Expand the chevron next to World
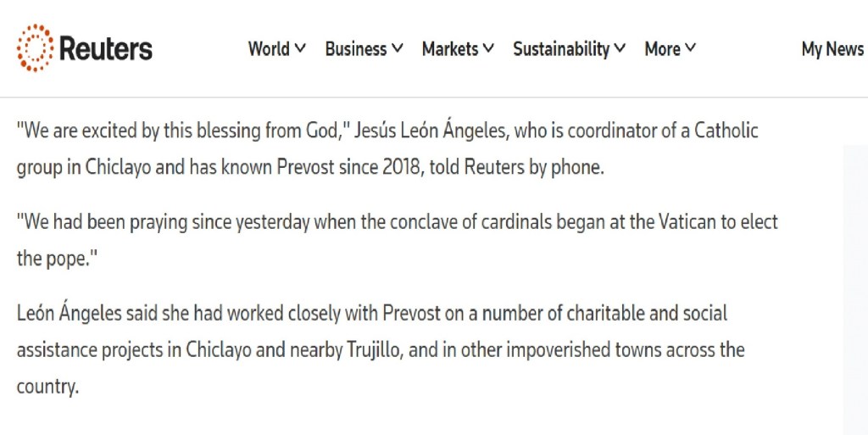This screenshot has height=435, width=868. click(300, 49)
